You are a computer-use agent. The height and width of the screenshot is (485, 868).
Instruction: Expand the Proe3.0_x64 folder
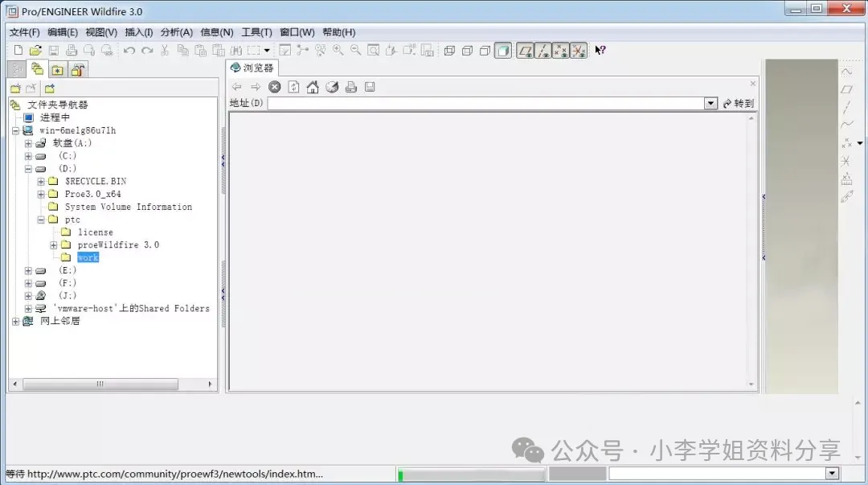(41, 195)
